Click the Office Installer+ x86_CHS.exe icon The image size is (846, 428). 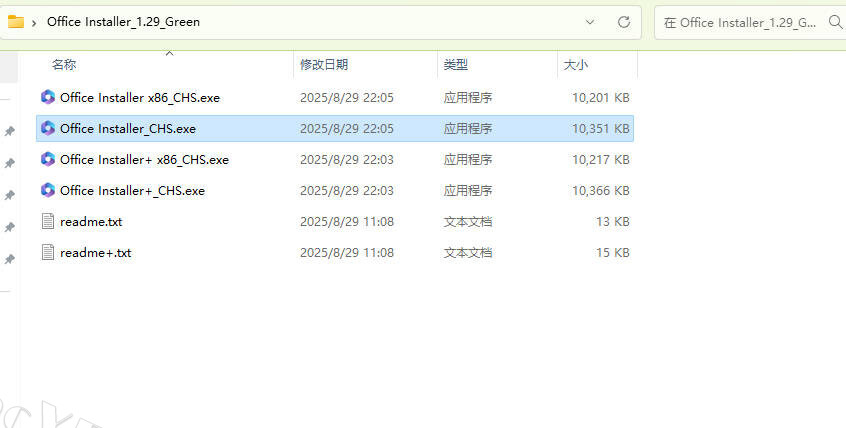[48, 159]
